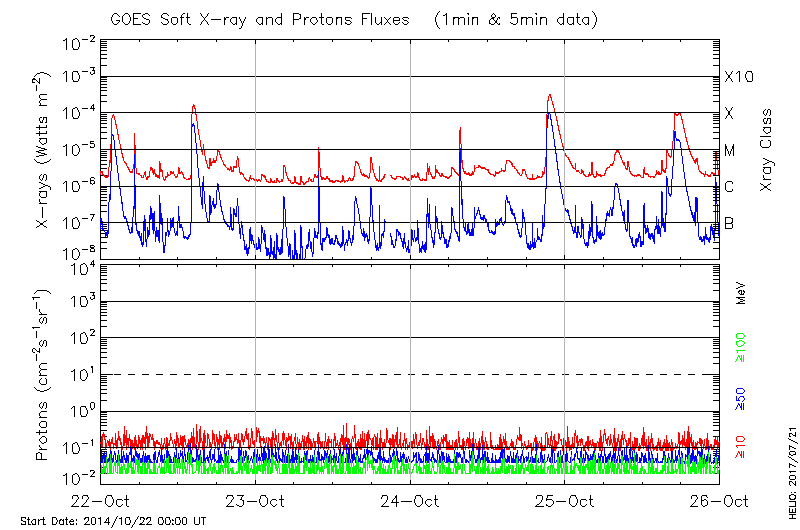800x530 pixels.
Task: Select the blue ≥50 MeV legend label
Action: [741, 398]
